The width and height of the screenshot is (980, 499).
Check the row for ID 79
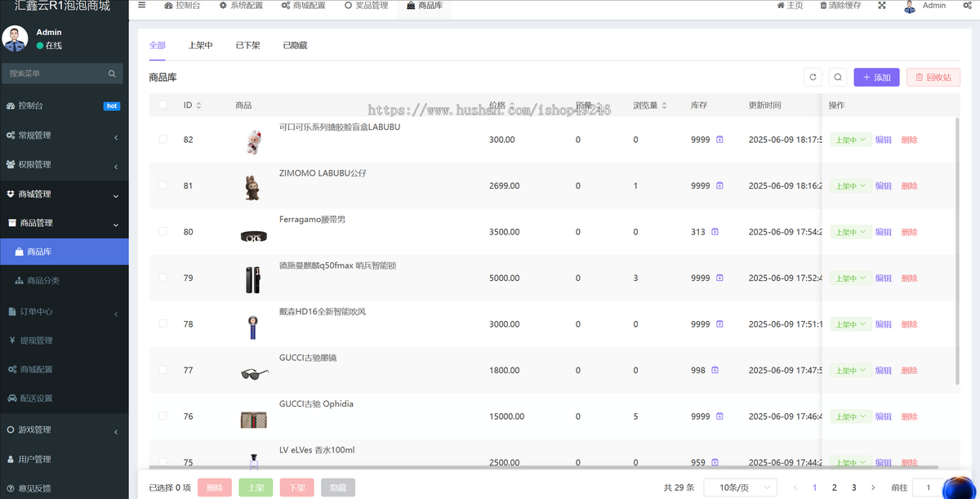(x=163, y=278)
